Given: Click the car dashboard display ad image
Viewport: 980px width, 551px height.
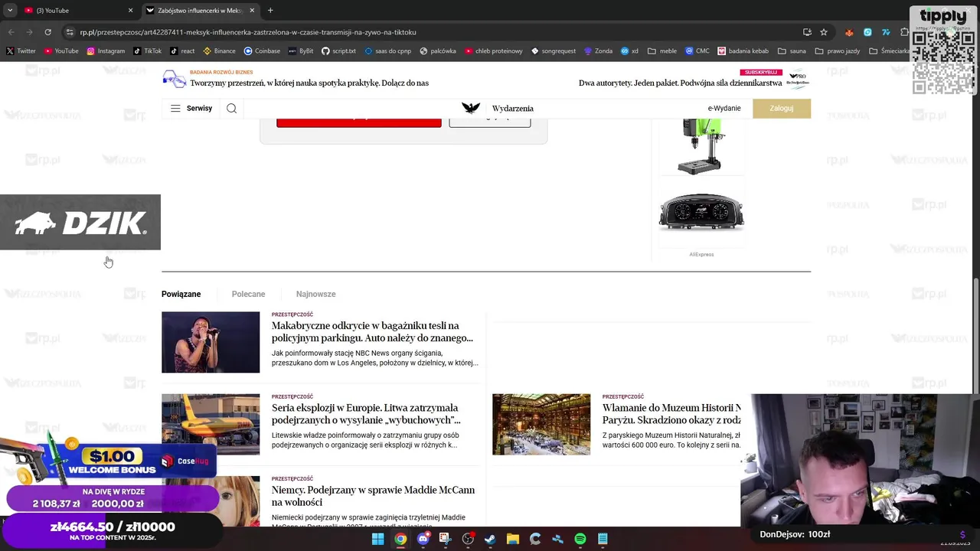Looking at the screenshot, I should (x=701, y=211).
